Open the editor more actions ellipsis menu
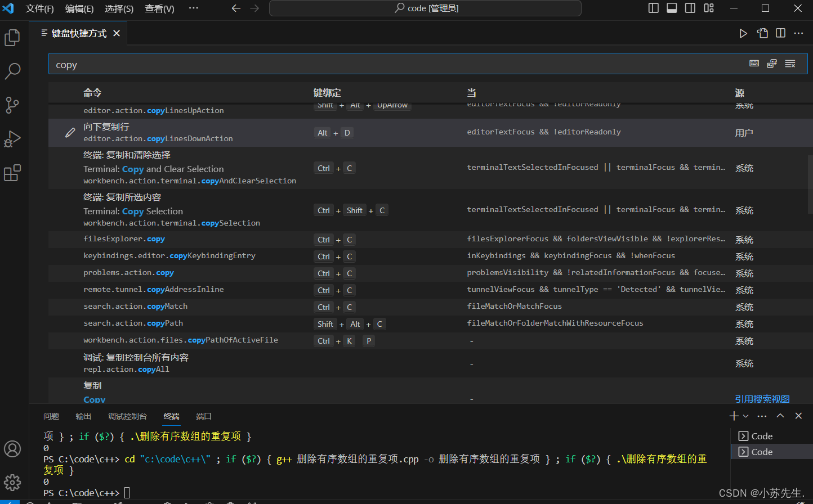Screen dimensions: 813x504 798,33
